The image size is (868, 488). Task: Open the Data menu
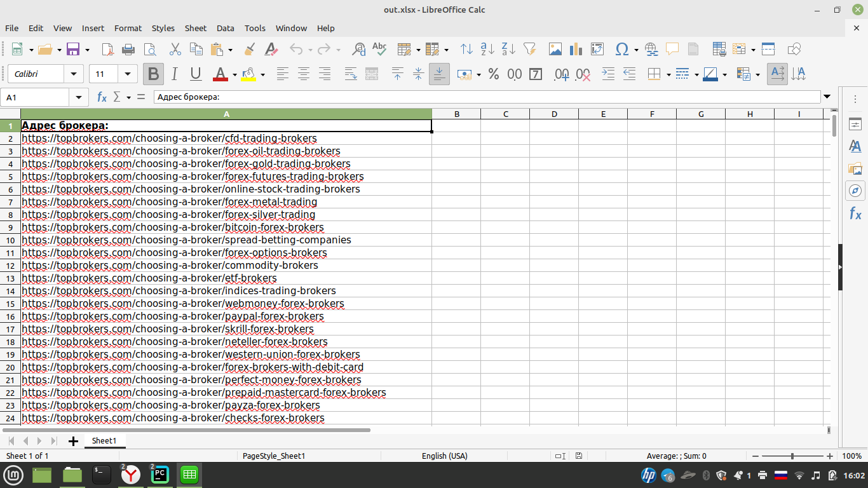coord(226,28)
